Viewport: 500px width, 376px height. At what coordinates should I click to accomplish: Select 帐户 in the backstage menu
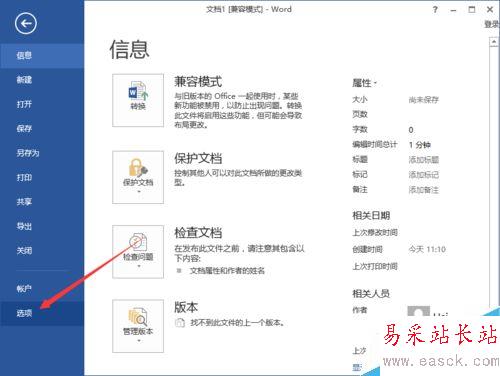tap(42, 289)
